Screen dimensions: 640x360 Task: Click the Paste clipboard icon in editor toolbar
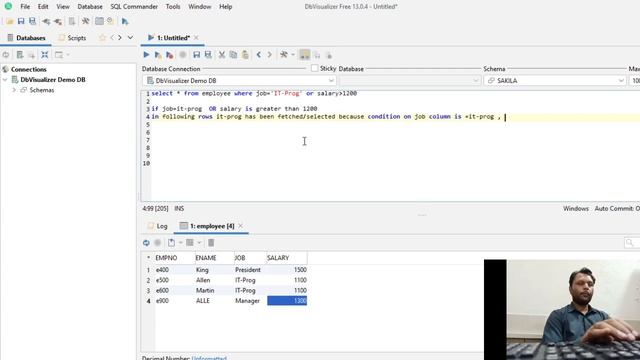pyautogui.click(x=245, y=55)
